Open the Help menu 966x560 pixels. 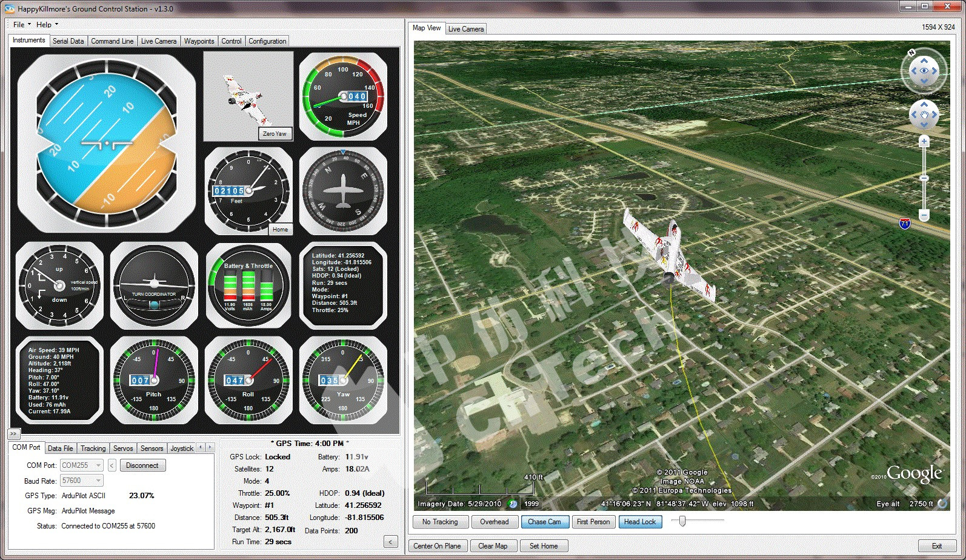[47, 24]
